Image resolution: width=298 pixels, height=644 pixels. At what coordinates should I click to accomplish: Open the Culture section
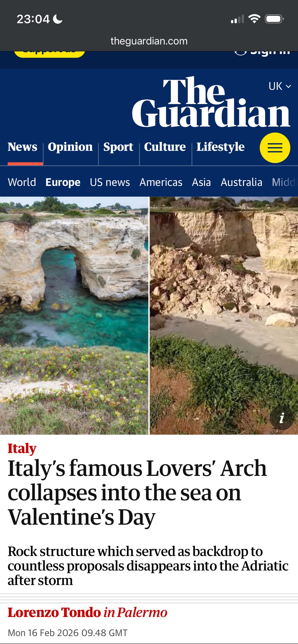(165, 147)
